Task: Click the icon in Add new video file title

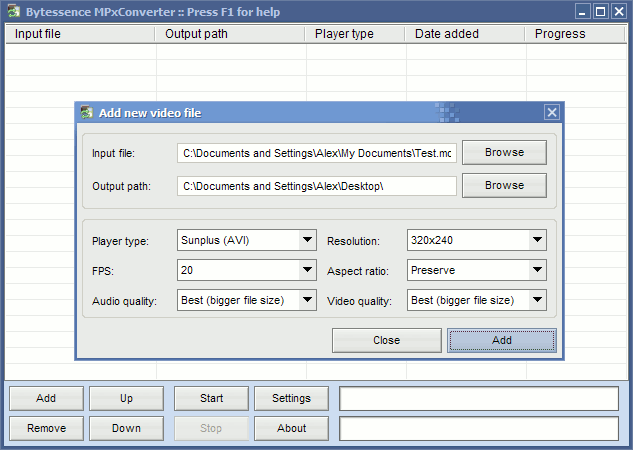Action: (x=86, y=112)
